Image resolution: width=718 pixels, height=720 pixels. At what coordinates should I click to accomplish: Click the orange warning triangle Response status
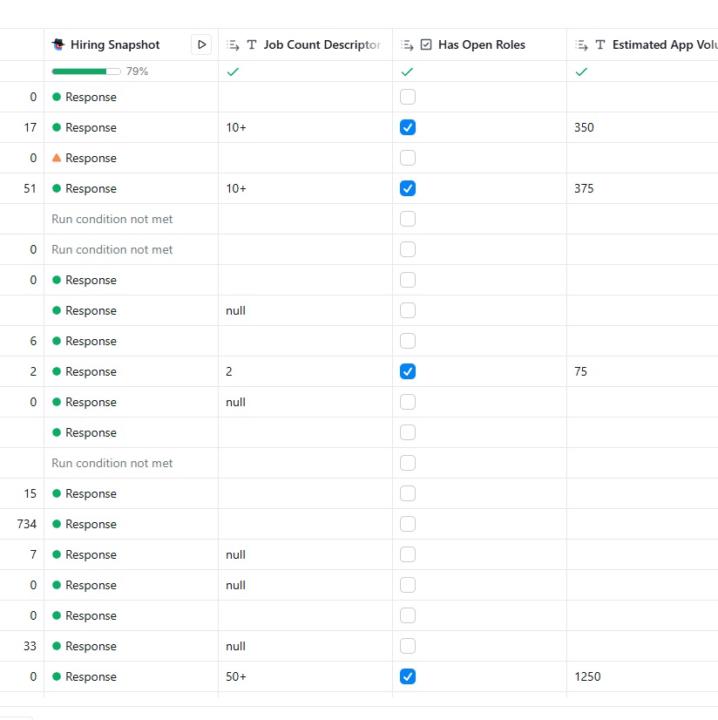pos(57,158)
